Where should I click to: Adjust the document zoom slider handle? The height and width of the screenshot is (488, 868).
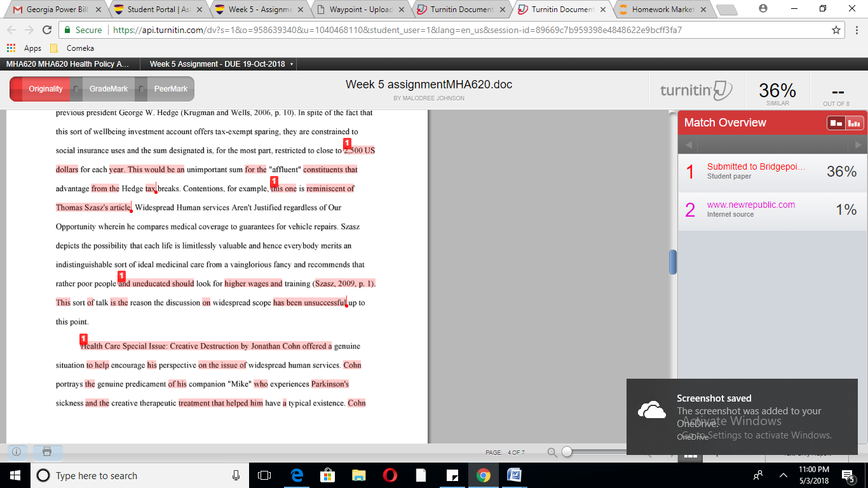(567, 452)
